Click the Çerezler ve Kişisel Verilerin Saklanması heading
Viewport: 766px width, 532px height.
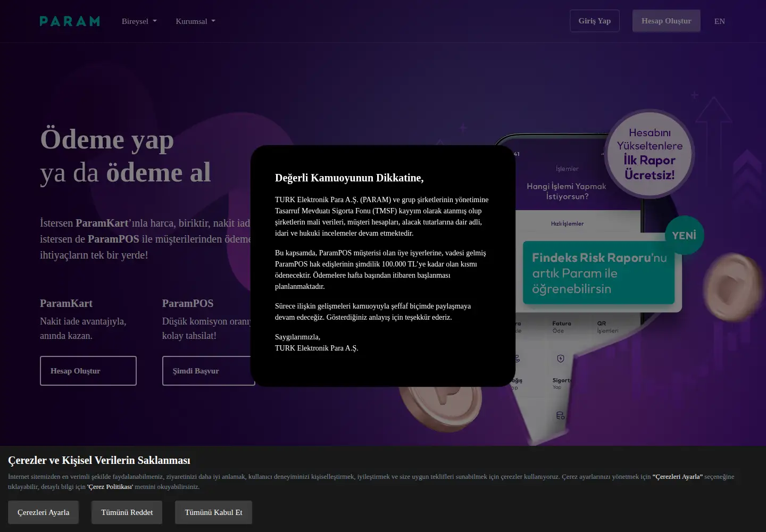pos(99,460)
